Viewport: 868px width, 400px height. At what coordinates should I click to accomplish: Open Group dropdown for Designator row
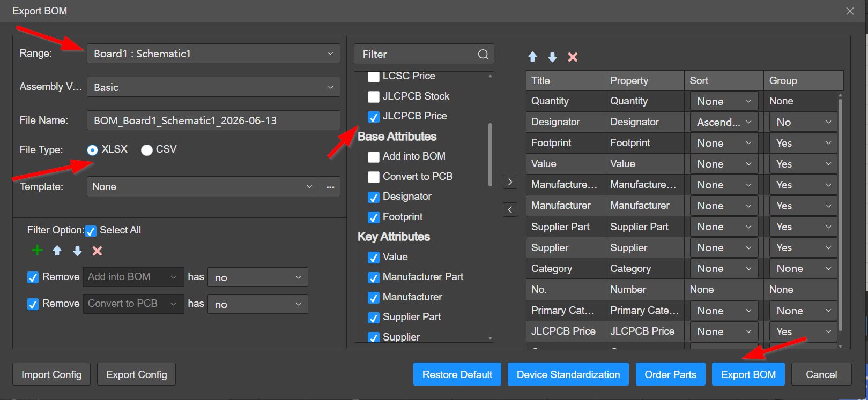coord(803,122)
